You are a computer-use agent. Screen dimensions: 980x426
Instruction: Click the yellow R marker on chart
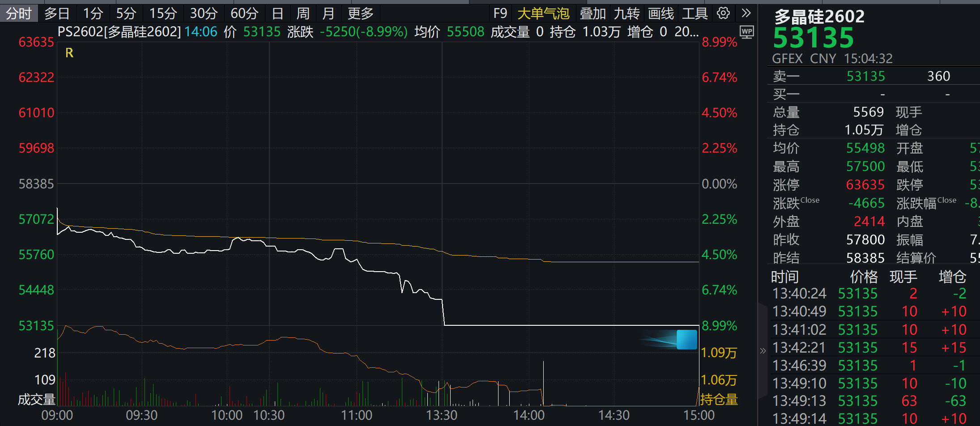click(x=69, y=53)
